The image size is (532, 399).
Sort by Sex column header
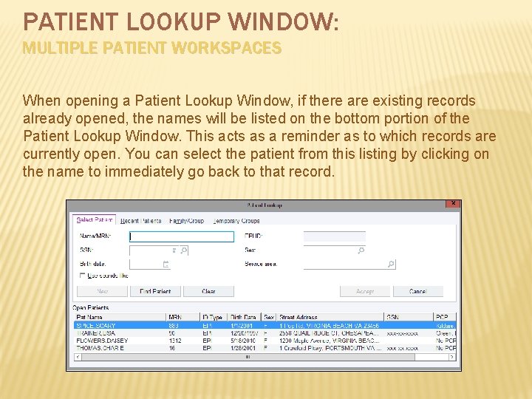(269, 317)
